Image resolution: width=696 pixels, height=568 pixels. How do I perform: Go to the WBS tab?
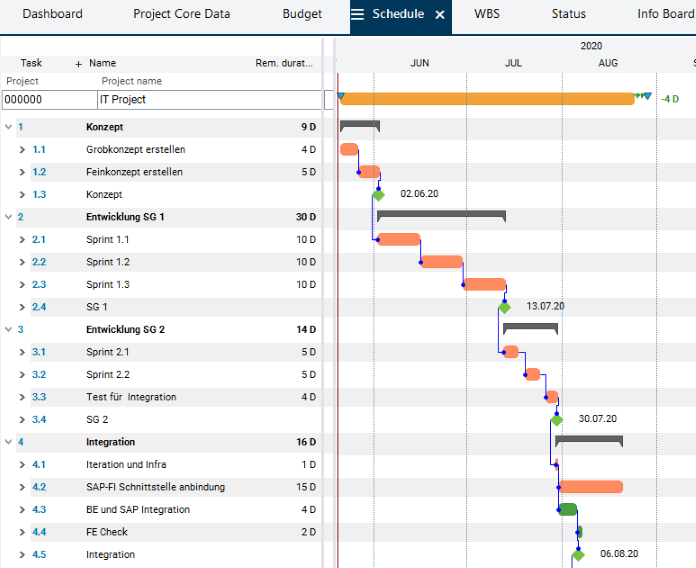coord(487,15)
